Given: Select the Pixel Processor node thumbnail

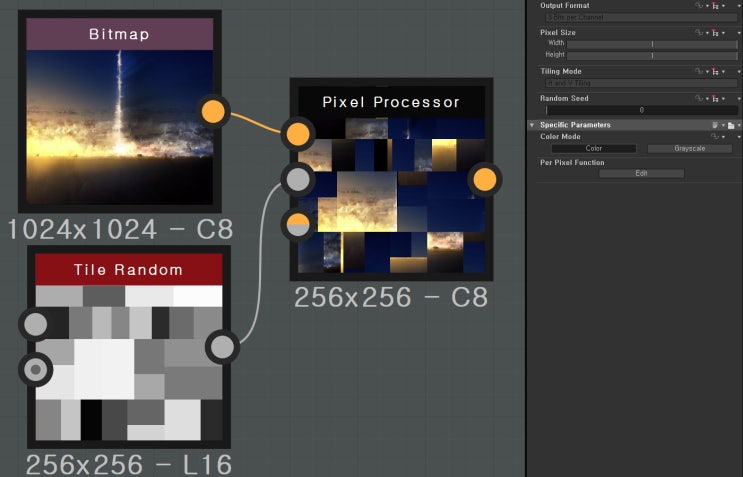Looking at the screenshot, I should point(391,196).
